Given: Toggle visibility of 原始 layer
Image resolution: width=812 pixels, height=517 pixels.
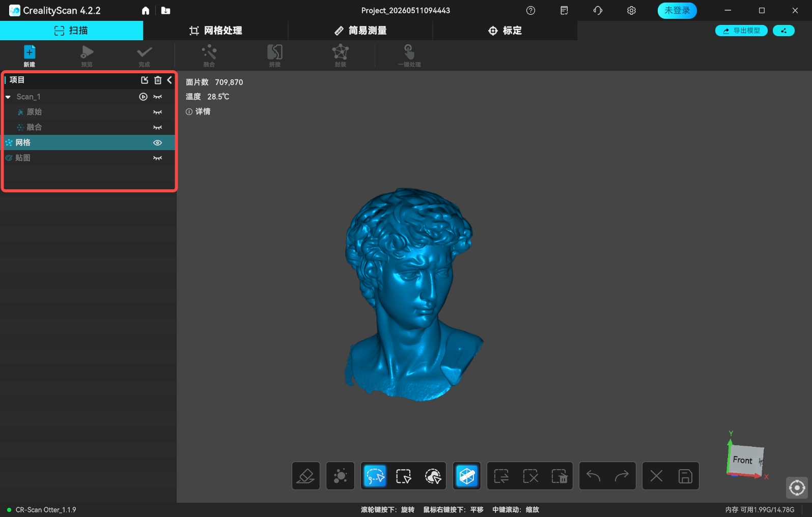Looking at the screenshot, I should coord(158,112).
